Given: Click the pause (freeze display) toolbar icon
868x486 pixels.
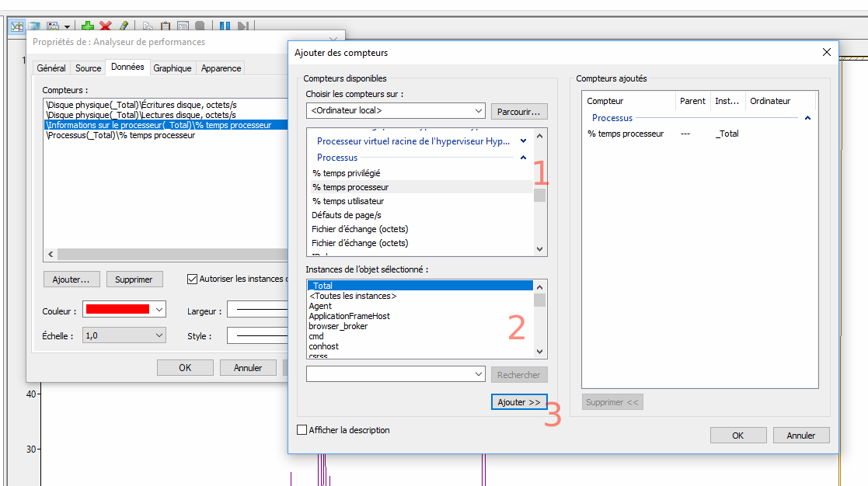Looking at the screenshot, I should point(225,26).
